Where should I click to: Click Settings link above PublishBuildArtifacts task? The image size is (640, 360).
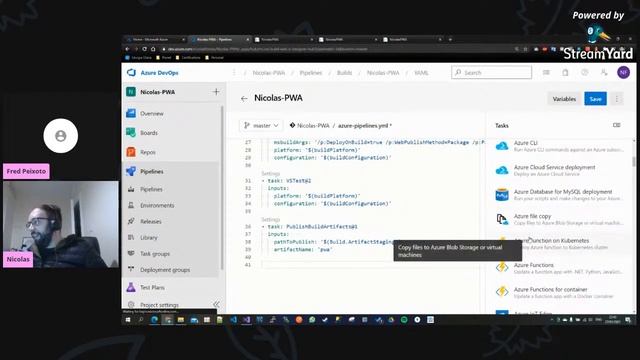[x=270, y=219]
